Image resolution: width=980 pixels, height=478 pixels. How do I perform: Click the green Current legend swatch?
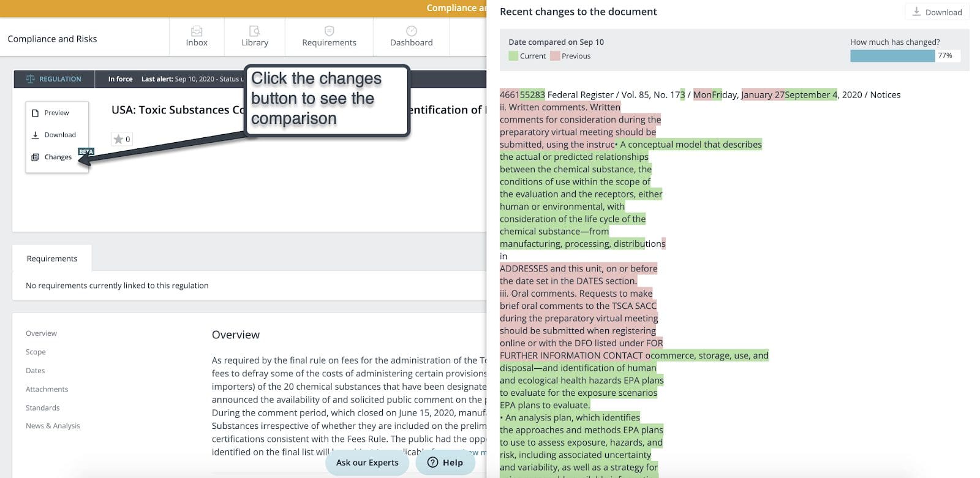[x=513, y=56]
